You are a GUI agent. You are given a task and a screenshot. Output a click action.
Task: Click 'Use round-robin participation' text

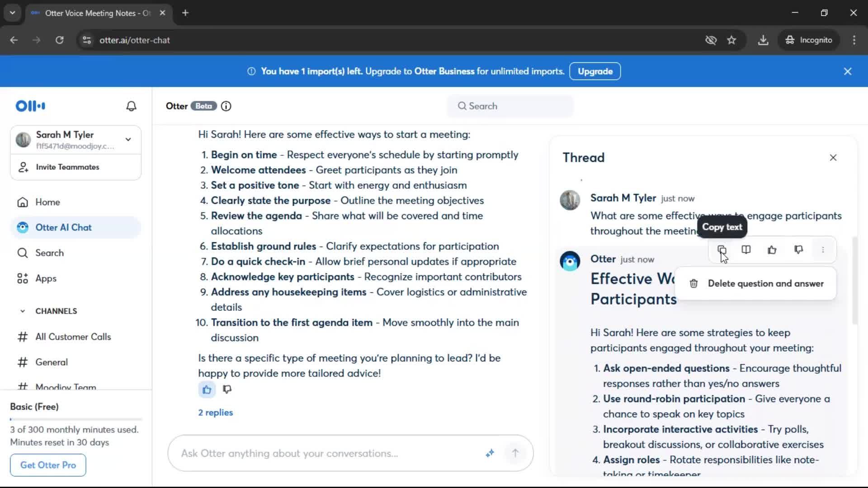(674, 399)
